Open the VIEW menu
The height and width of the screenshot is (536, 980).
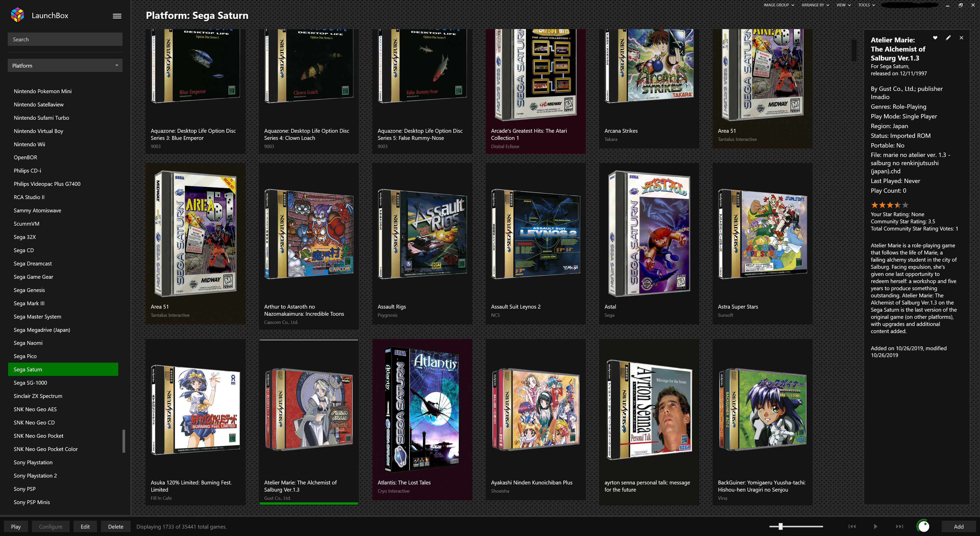[843, 5]
